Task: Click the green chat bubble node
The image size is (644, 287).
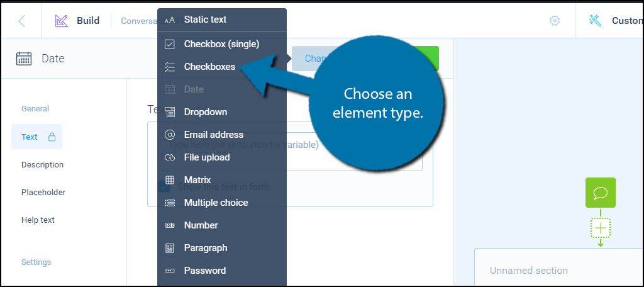Action: (x=600, y=193)
